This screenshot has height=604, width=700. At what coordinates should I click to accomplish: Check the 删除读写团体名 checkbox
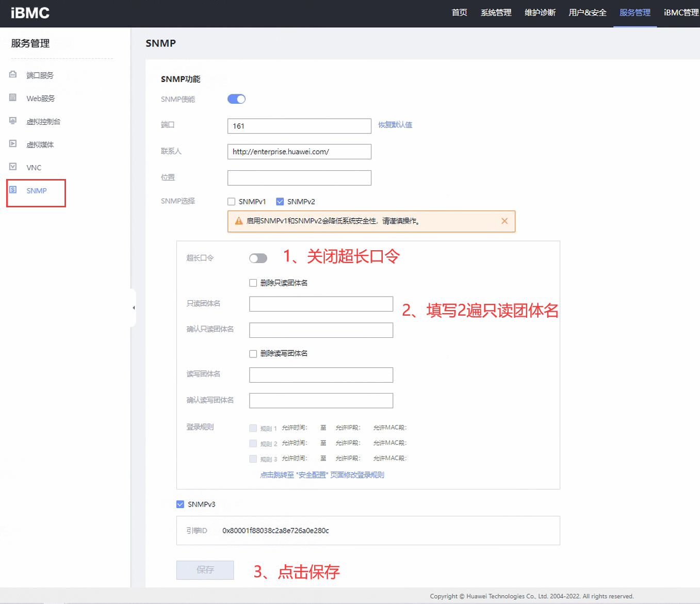[x=253, y=353]
